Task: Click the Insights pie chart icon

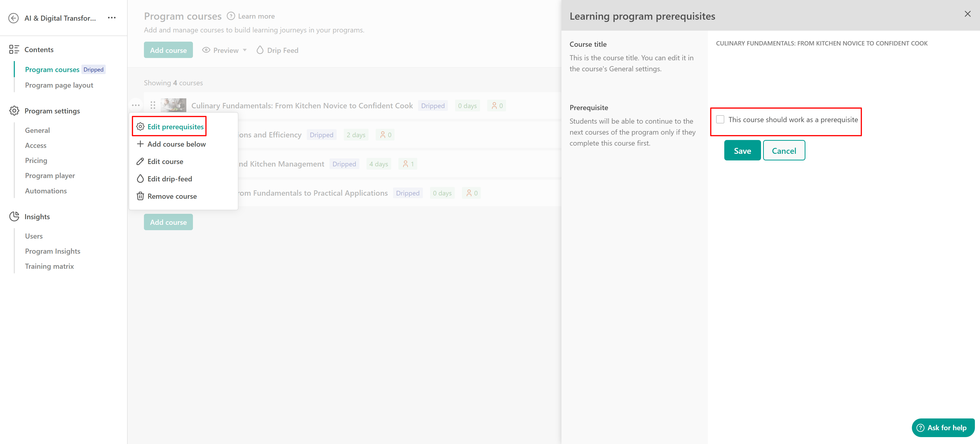Action: click(x=14, y=216)
